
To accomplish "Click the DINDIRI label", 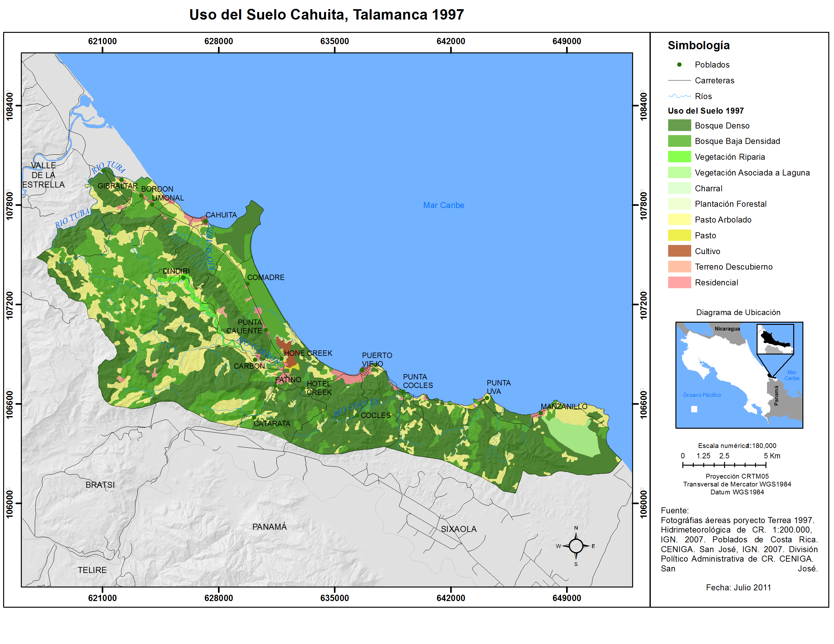I will pos(176,271).
